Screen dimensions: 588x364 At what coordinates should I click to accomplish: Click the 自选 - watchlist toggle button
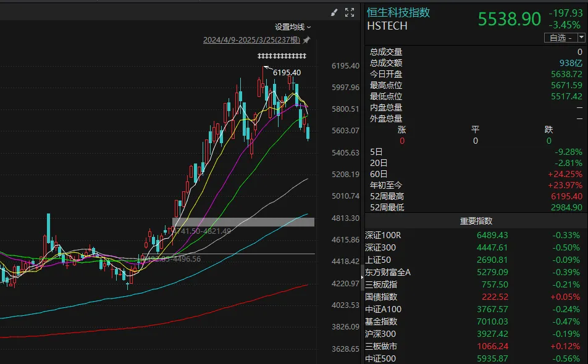point(560,38)
